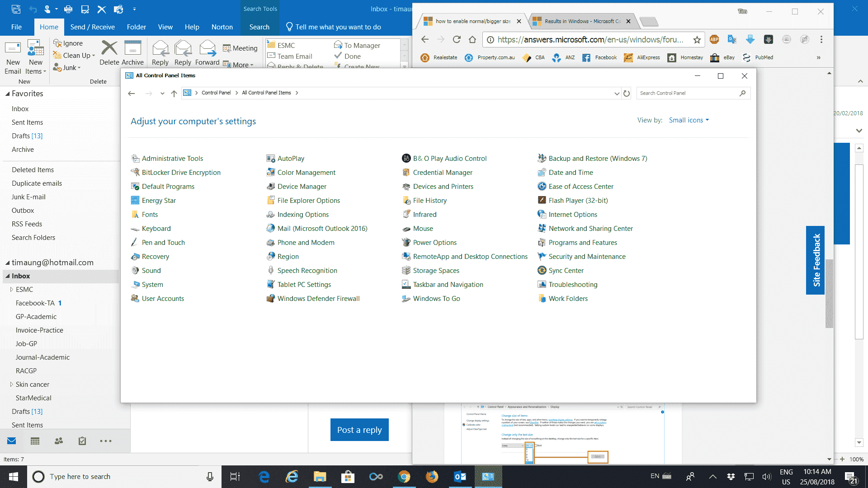Viewport: 868px width, 488px height.
Task: Click Windows Start button
Action: point(13,477)
